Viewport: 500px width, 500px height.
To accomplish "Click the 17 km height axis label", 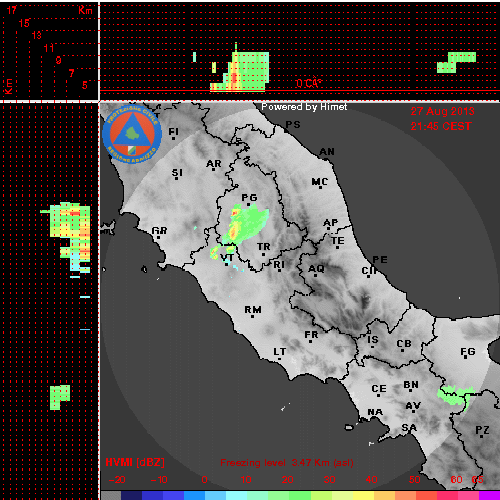I will coord(12,10).
